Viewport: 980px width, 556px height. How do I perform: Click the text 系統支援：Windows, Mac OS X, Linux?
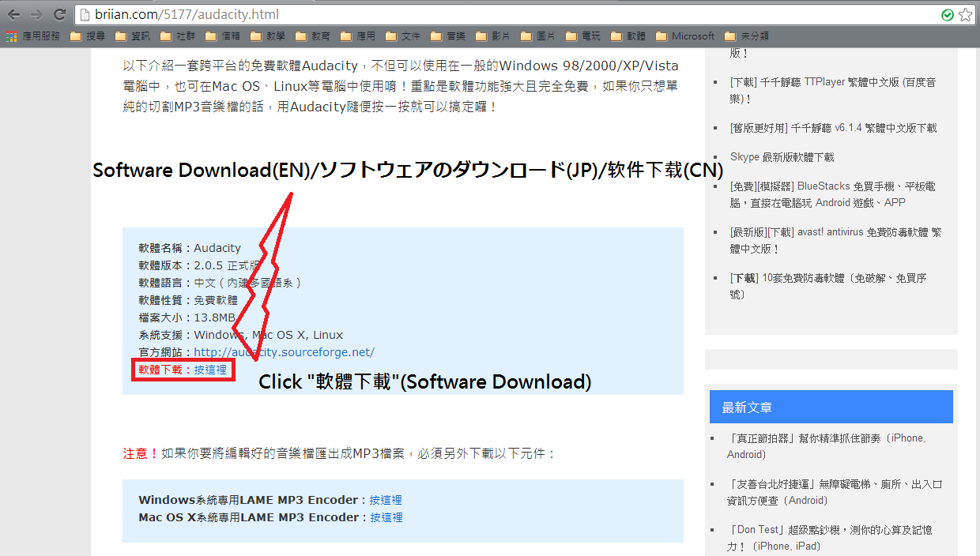240,335
